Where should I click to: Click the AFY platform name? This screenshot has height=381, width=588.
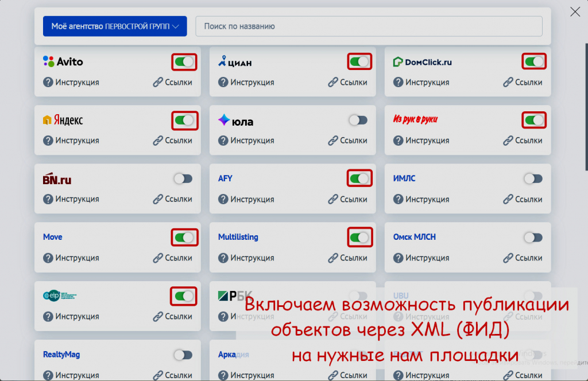225,178
